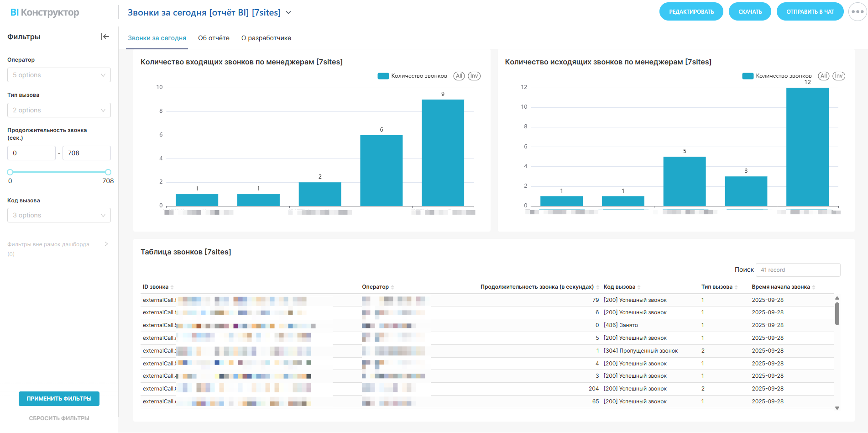Open the three-dots more options menu
This screenshot has height=433, width=868.
point(858,12)
